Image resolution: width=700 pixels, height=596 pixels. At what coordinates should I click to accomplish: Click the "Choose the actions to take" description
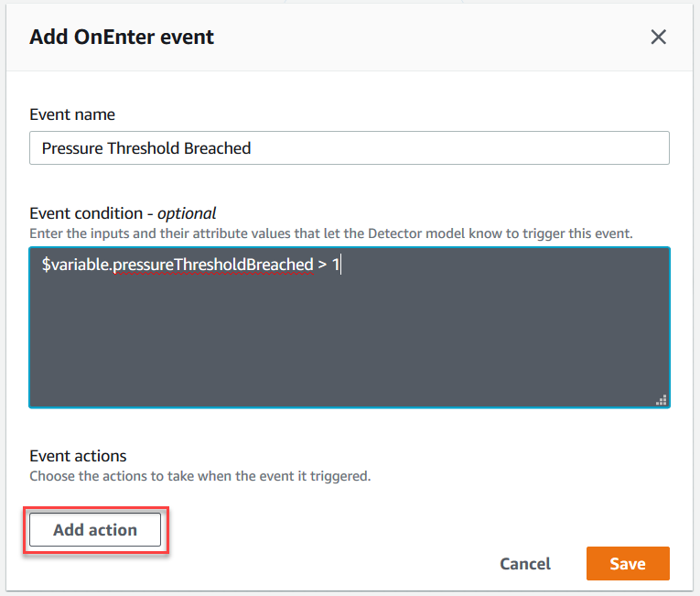(x=199, y=476)
